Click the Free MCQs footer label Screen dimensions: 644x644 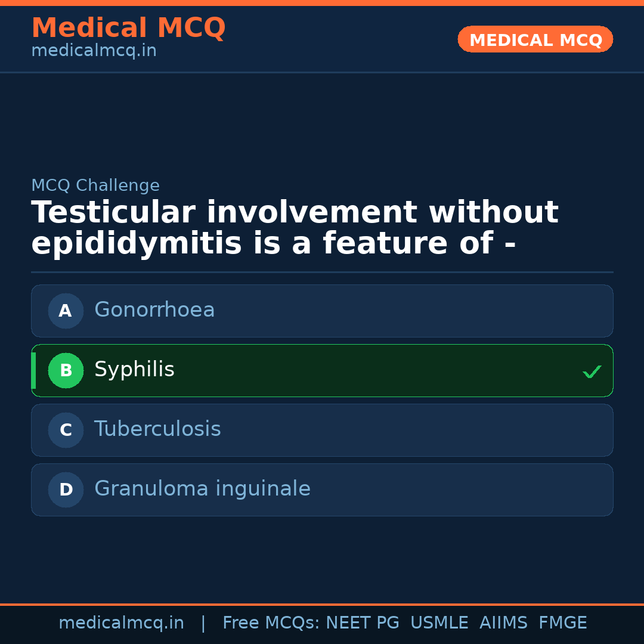tap(271, 623)
